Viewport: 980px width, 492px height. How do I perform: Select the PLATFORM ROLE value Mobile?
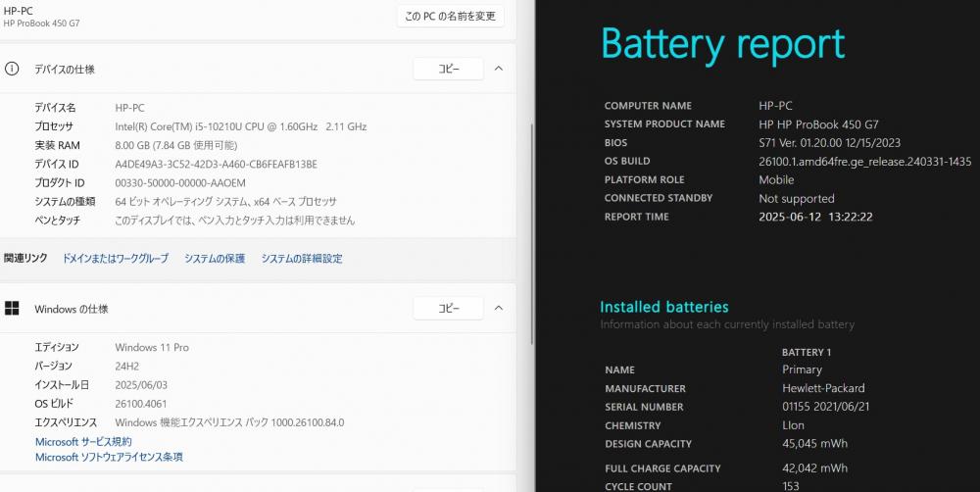pyautogui.click(x=776, y=179)
